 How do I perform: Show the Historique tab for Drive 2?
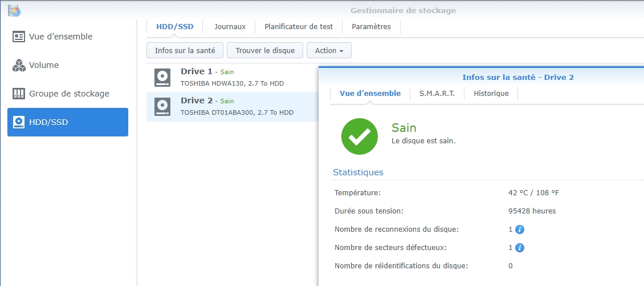click(x=491, y=94)
